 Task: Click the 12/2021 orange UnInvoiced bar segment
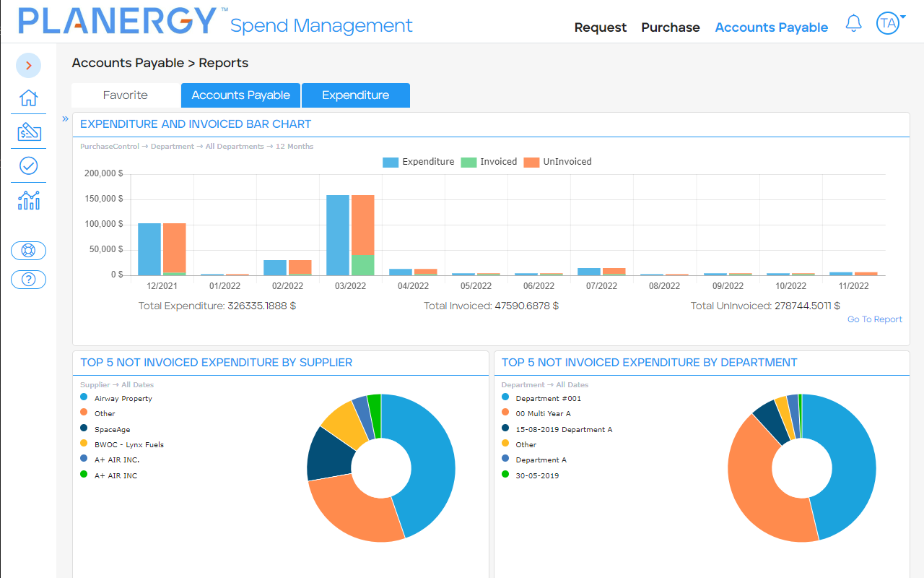pos(174,248)
